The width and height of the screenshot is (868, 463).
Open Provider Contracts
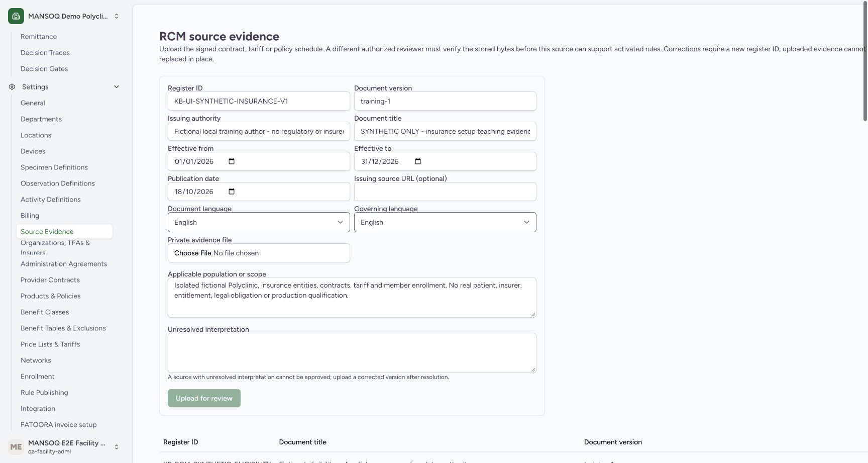[50, 280]
